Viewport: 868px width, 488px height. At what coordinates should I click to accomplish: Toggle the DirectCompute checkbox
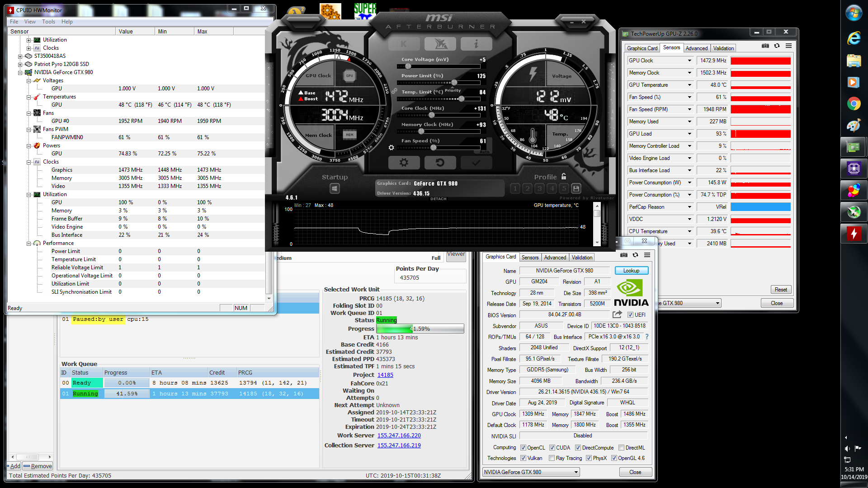click(x=578, y=448)
